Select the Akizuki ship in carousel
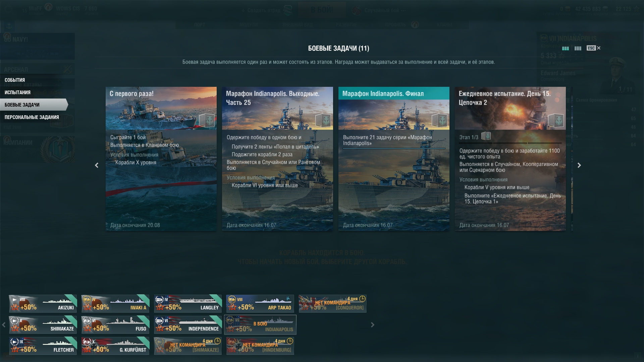 43,304
